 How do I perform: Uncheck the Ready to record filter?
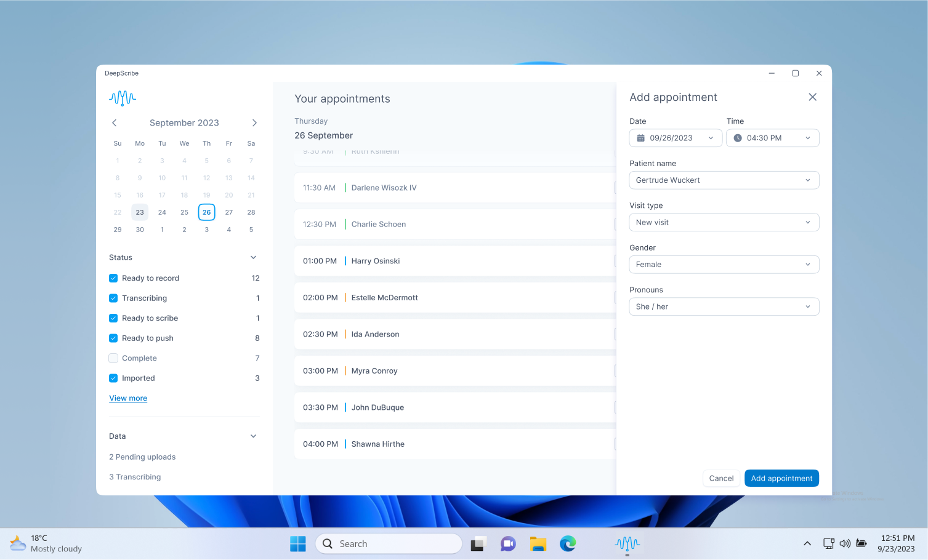pos(113,278)
